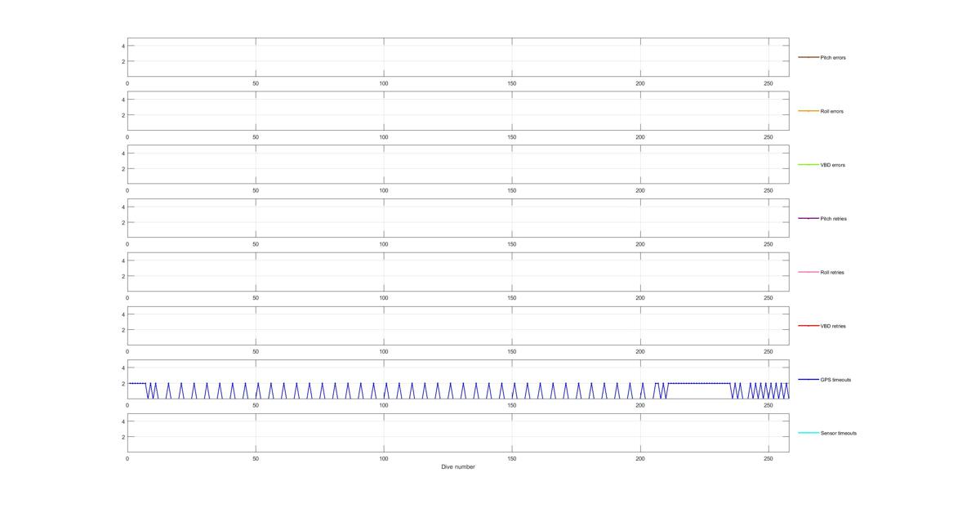The image size is (980, 508).
Task: Click the cyan Sensor timeouts legend line
Action: [x=808, y=433]
